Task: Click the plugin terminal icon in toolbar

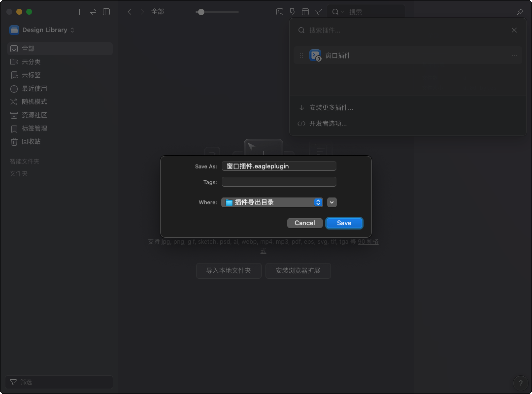Action: (280, 12)
